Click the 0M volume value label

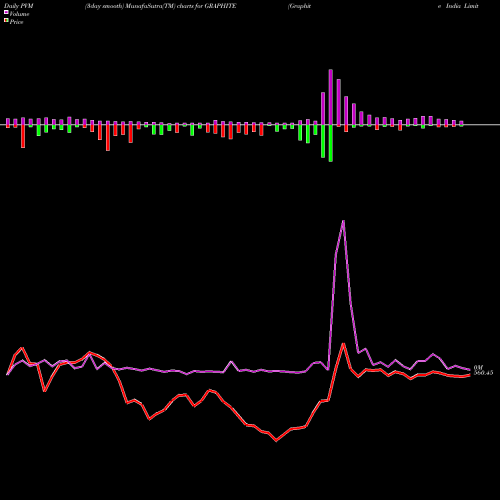click(x=478, y=367)
